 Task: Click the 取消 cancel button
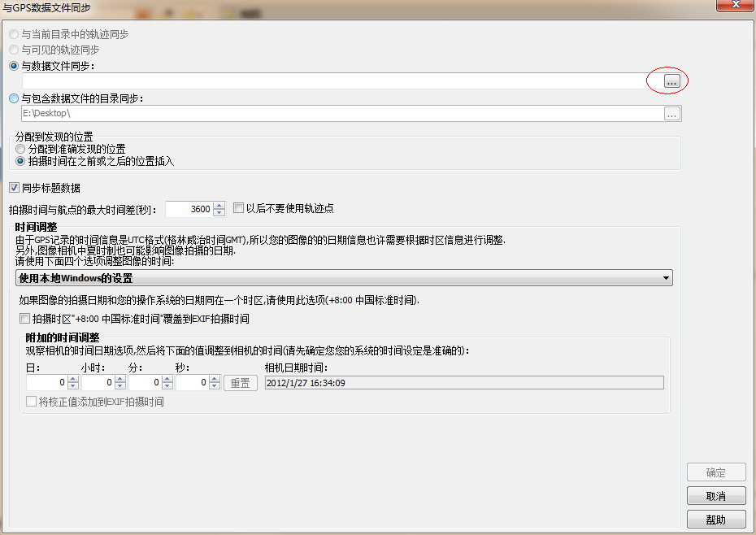tap(716, 496)
